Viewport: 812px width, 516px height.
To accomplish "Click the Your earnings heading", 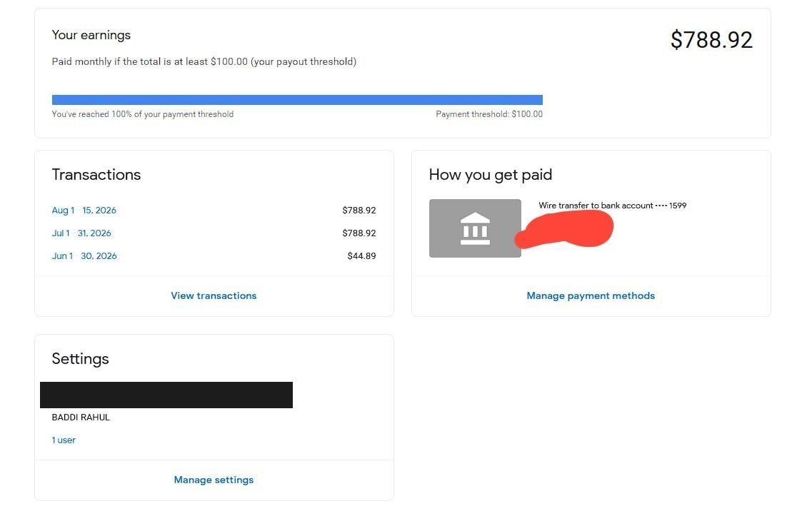I will point(91,35).
